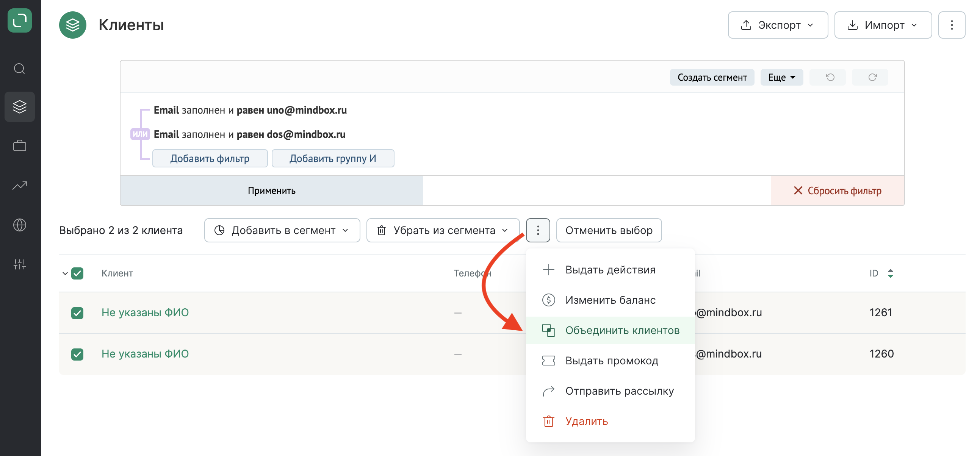Expand the chevron beside header checkbox
The height and width of the screenshot is (456, 980).
65,273
